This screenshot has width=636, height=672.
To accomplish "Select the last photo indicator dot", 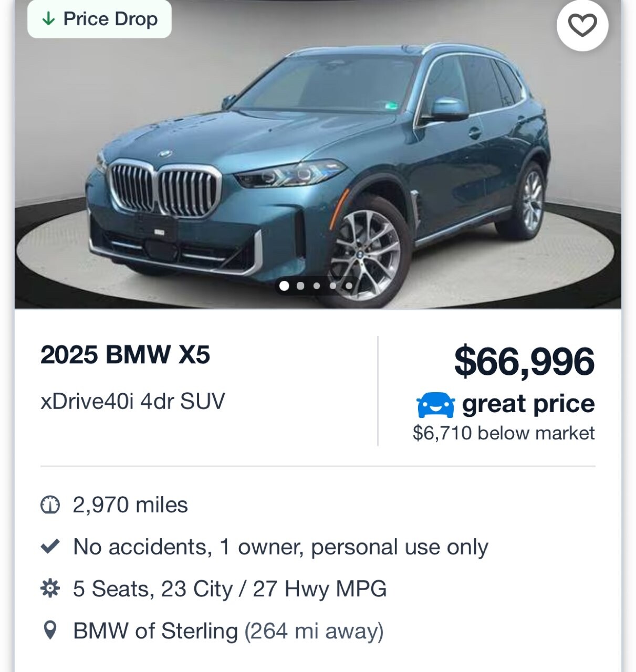I will tap(349, 286).
